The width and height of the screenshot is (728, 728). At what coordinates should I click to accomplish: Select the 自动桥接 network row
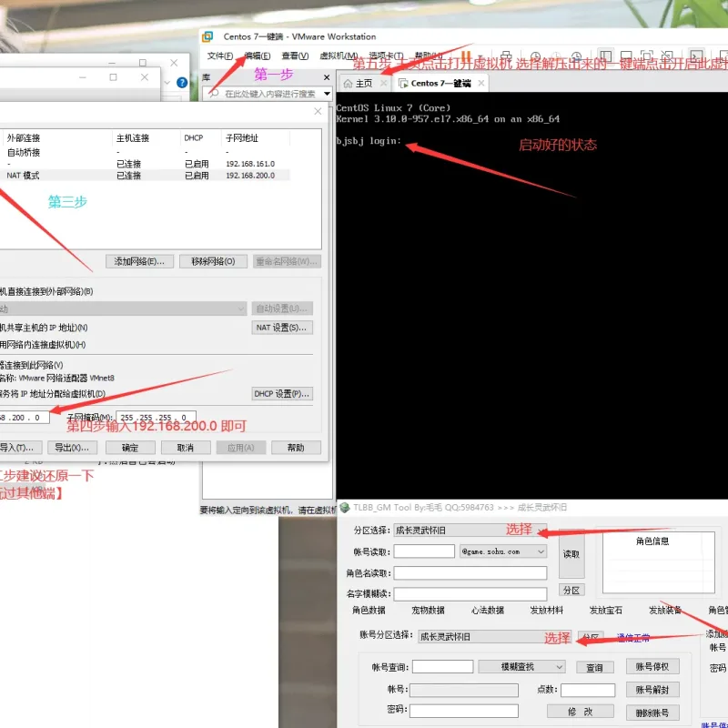pos(144,152)
